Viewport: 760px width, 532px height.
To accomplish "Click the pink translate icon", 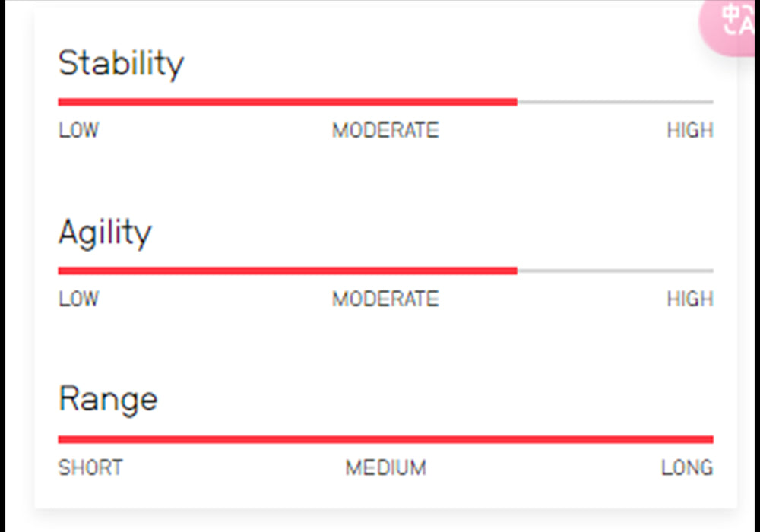I will [x=729, y=24].
